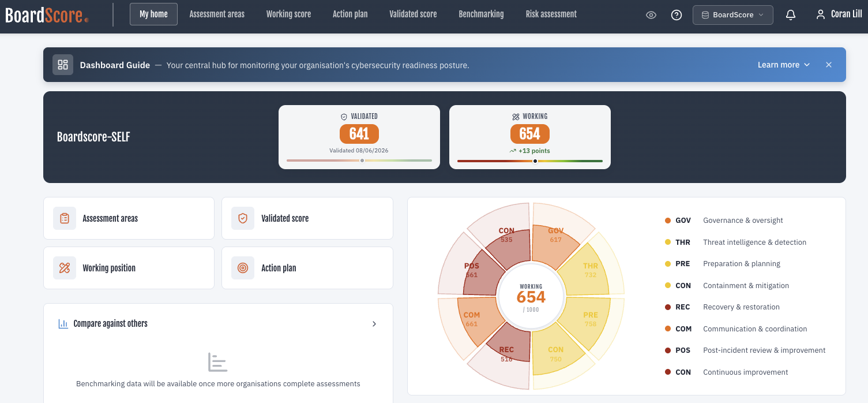Click the database icon in BoardScore selector
868x403 pixels.
point(705,15)
